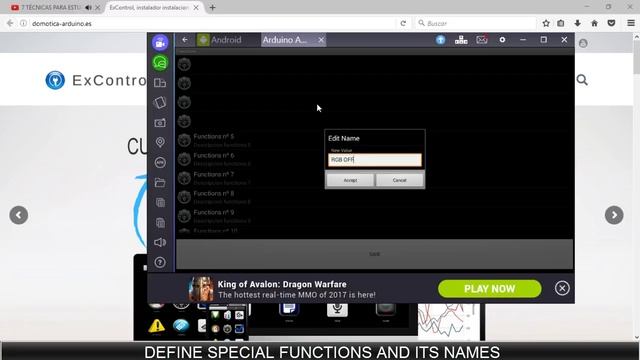Image resolution: width=640 pixels, height=360 pixels.
Task: Go to previous carousel slide
Action: point(19,215)
